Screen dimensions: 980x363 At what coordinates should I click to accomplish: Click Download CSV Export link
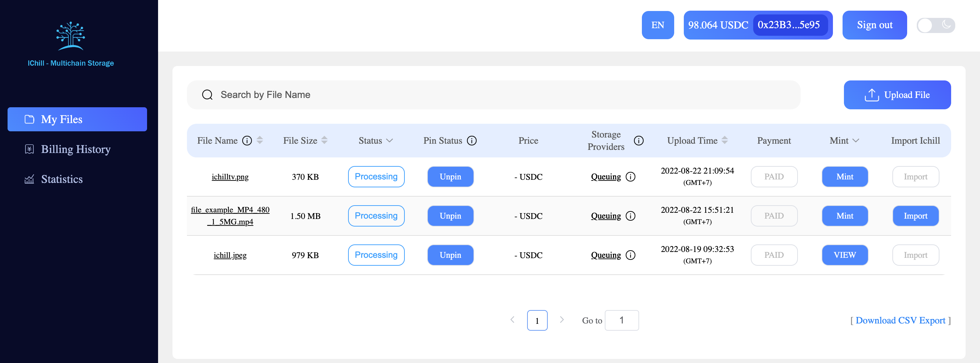coord(900,320)
